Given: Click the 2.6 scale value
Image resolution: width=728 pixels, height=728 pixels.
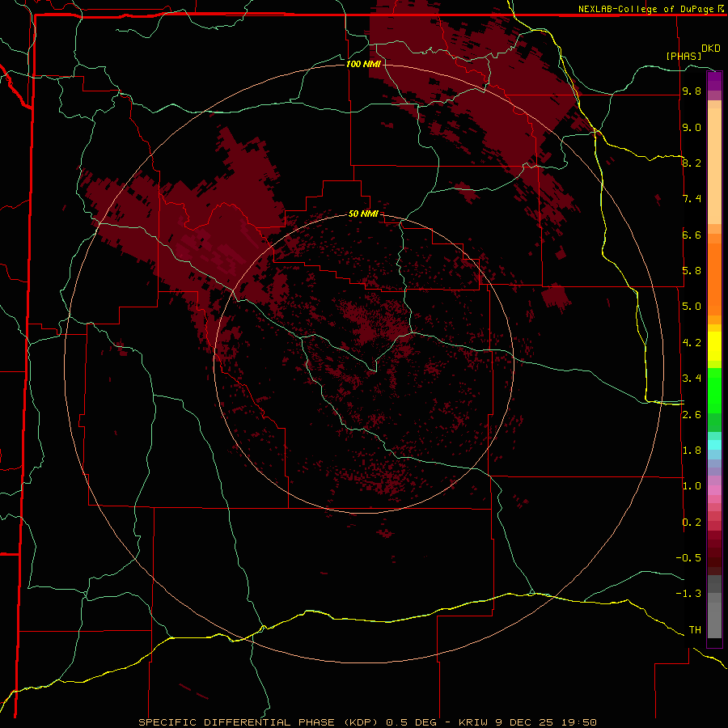Looking at the screenshot, I should coord(692,415).
